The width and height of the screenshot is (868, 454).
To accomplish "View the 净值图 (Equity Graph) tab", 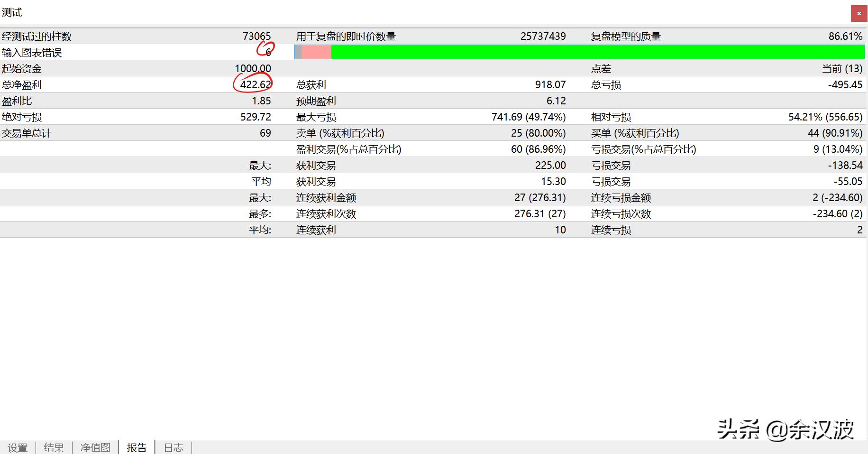I will (x=94, y=447).
